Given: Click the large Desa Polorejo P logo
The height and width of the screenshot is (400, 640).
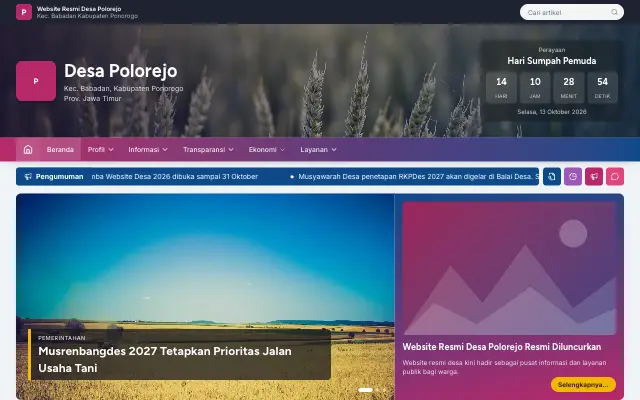Looking at the screenshot, I should coord(36,81).
